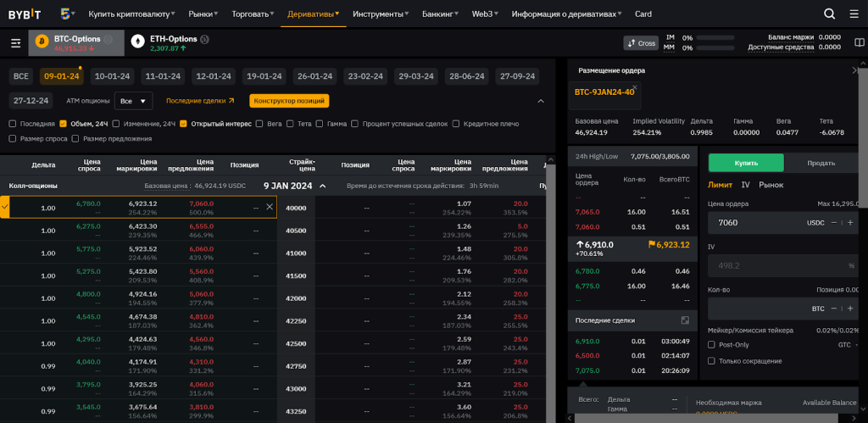Switch to the Рынок order type tab
This screenshot has width=868, height=423.
click(771, 185)
